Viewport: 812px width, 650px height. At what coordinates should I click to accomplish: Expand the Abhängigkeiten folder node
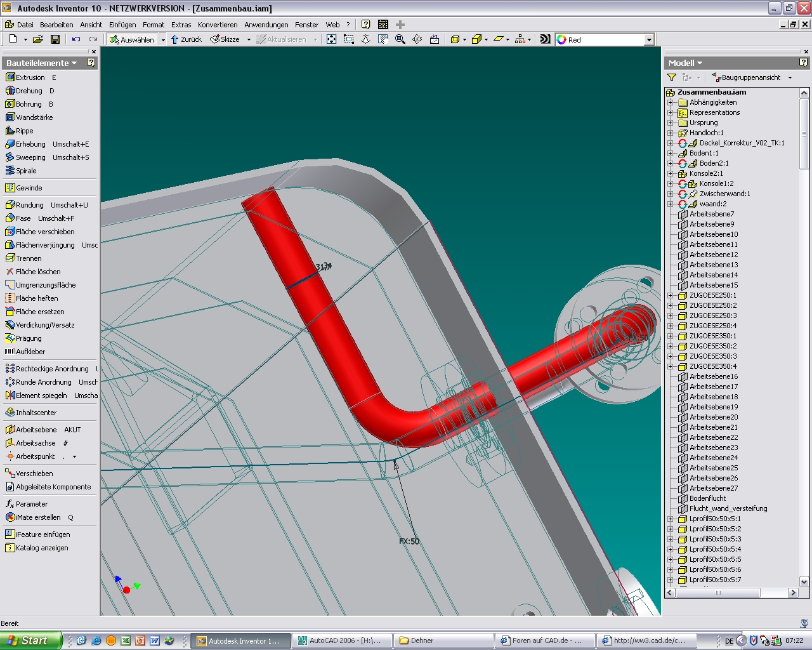pos(671,102)
